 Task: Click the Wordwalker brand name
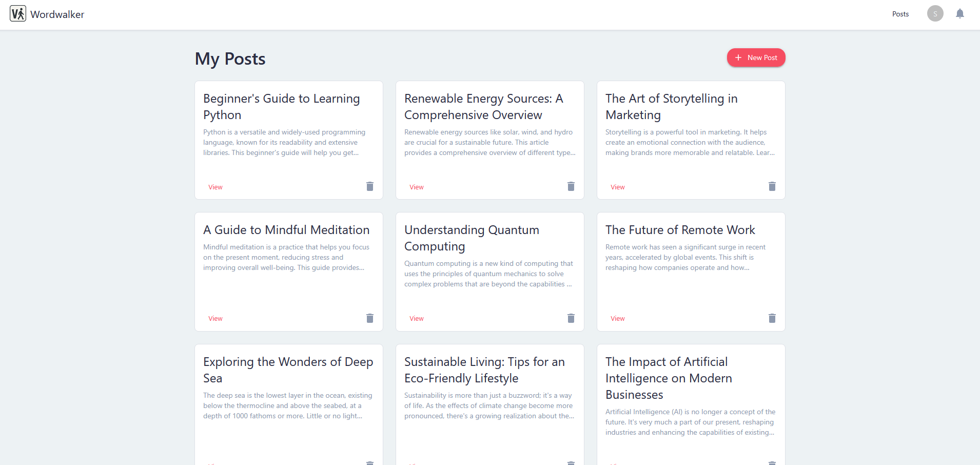[x=57, y=14]
